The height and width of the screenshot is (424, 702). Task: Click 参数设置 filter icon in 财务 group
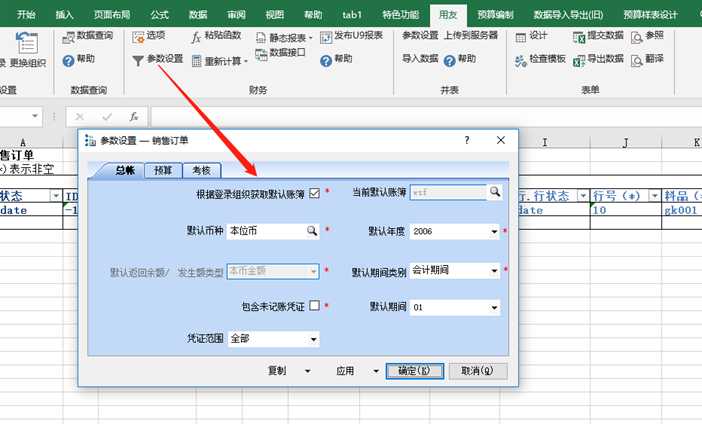tap(138, 60)
